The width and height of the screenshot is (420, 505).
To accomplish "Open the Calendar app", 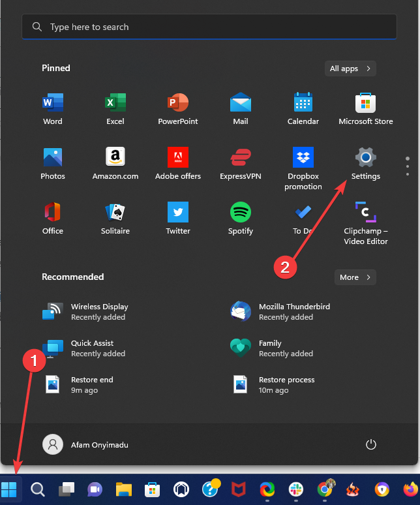I will [303, 109].
